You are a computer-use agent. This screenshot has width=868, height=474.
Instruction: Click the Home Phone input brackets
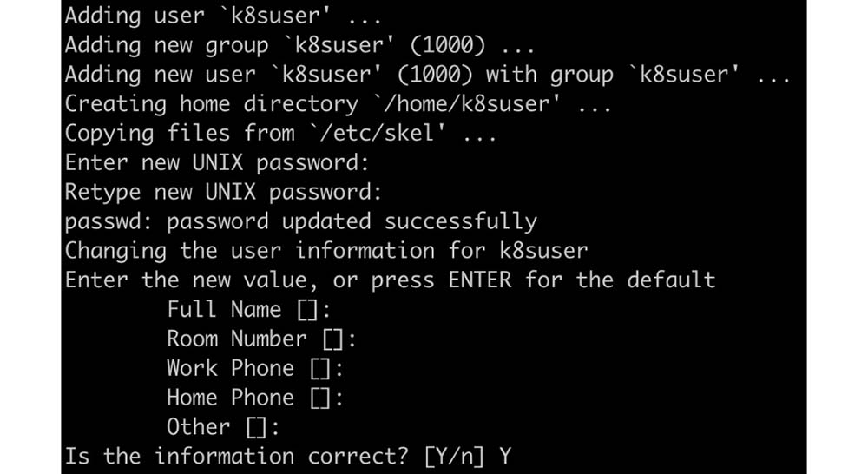pos(320,398)
